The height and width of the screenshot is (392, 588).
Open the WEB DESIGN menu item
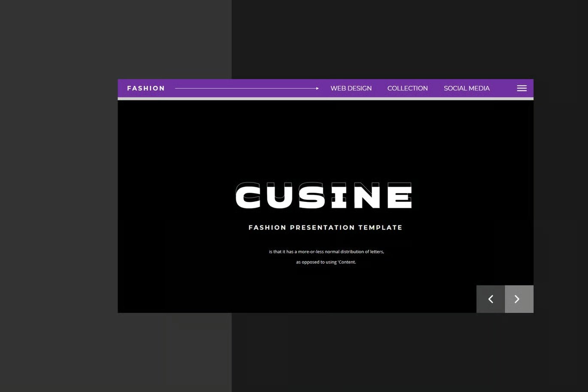(x=351, y=88)
